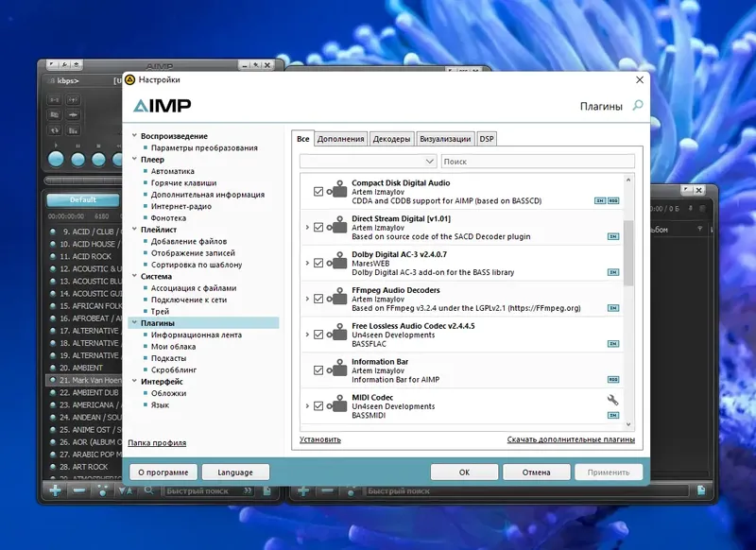Screen dimensions: 756x550
Task: Click the sort icon in left playlist toolbar
Action: point(125,490)
